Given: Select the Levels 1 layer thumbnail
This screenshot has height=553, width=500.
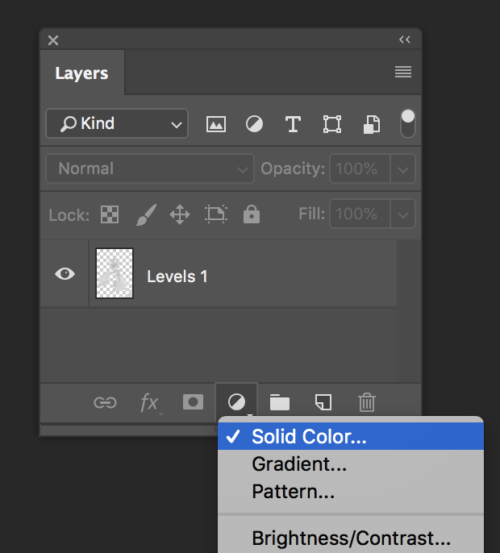Looking at the screenshot, I should coord(115,273).
